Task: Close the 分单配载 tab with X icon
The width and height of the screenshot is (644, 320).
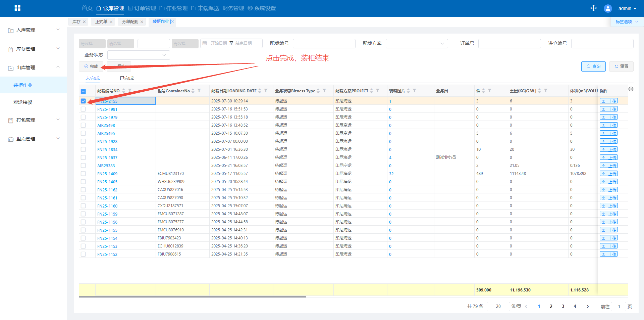Action: point(142,22)
